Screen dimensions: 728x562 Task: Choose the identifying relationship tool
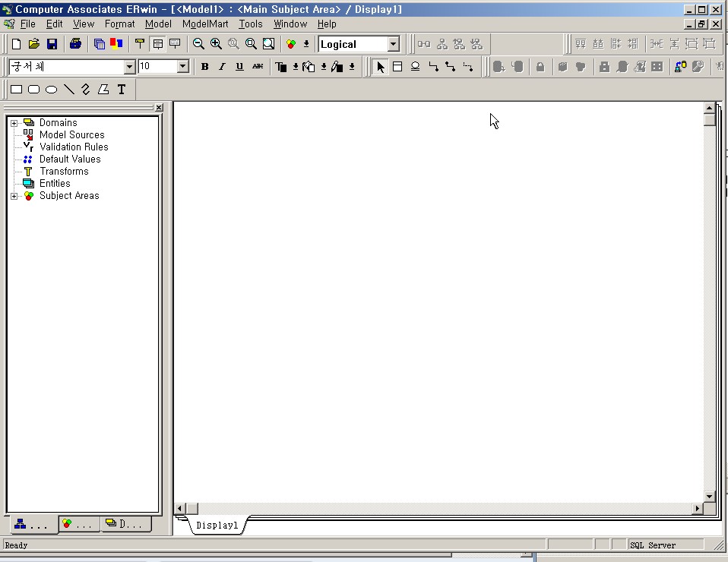click(x=433, y=67)
